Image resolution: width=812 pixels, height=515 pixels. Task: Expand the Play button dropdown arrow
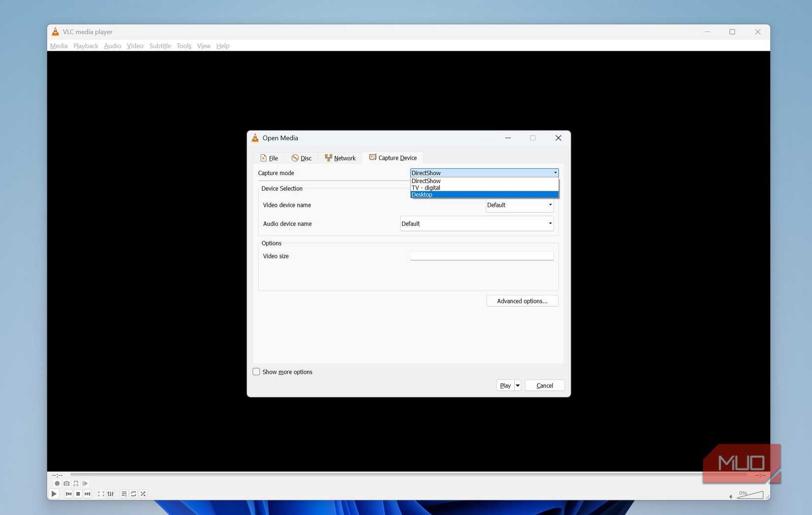pyautogui.click(x=518, y=386)
